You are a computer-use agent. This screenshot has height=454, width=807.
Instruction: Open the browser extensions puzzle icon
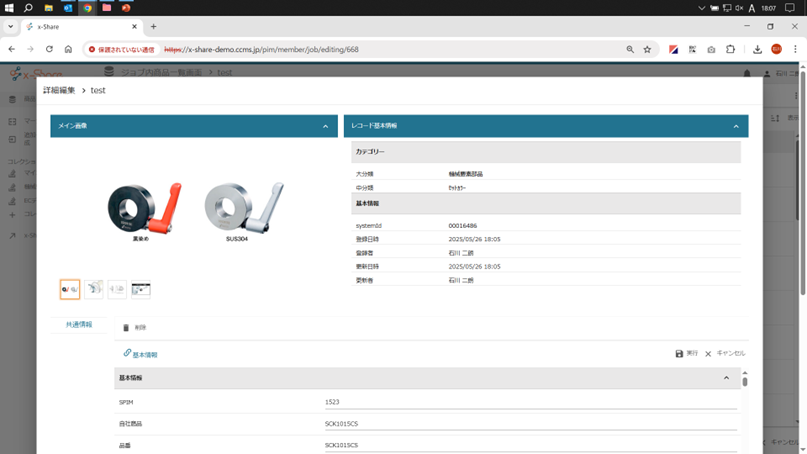(x=731, y=49)
